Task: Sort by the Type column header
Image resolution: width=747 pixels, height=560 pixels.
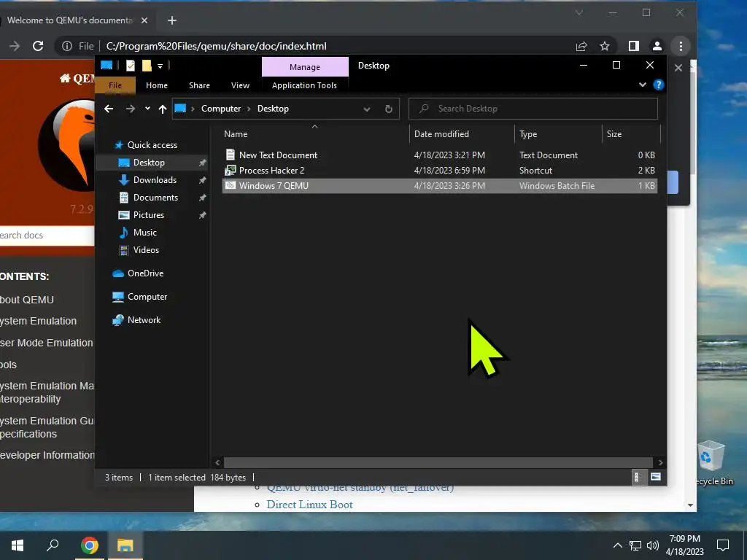Action: (x=528, y=134)
